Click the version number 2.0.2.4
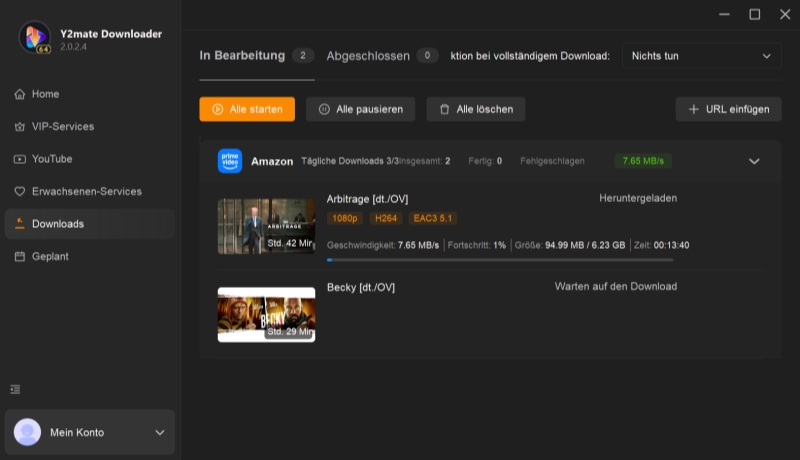This screenshot has height=460, width=800. (73, 47)
